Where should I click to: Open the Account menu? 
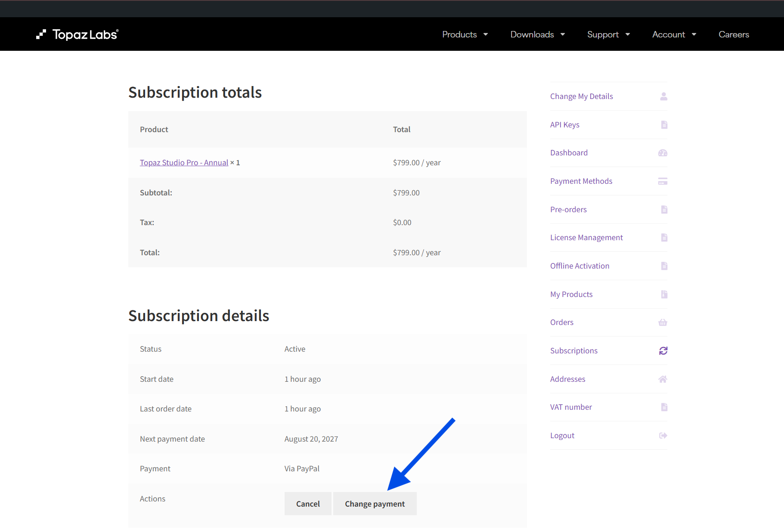coord(669,34)
